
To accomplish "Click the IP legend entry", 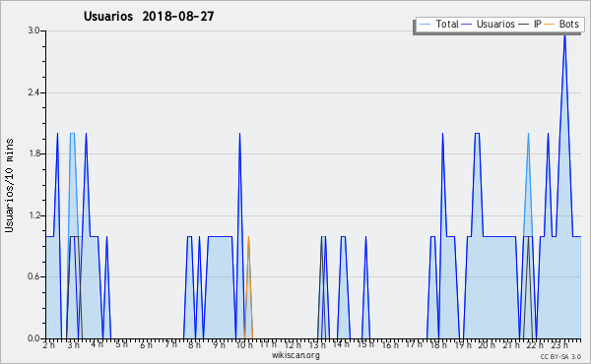I will coord(530,24).
